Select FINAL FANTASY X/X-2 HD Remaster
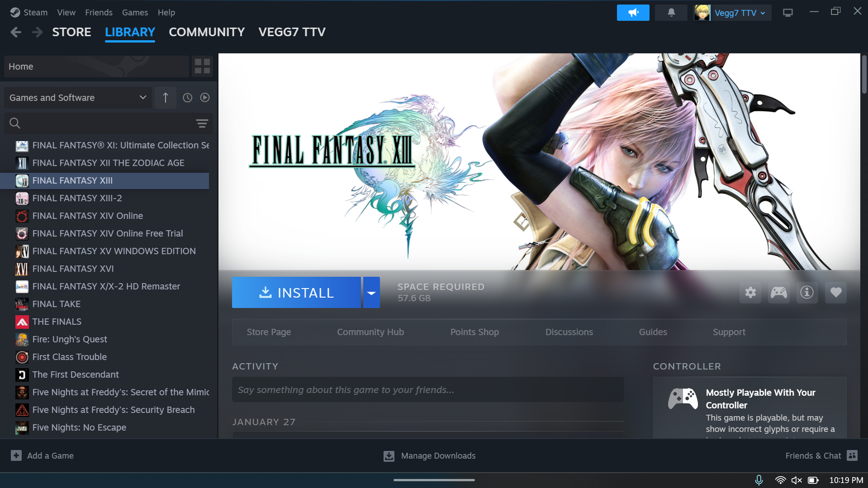This screenshot has width=868, height=488. click(x=104, y=286)
